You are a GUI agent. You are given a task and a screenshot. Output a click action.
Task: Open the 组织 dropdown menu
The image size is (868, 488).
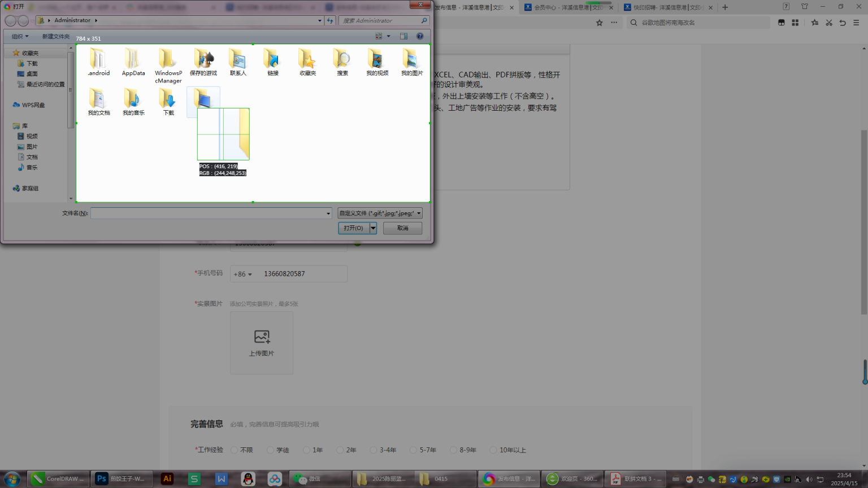[20, 36]
